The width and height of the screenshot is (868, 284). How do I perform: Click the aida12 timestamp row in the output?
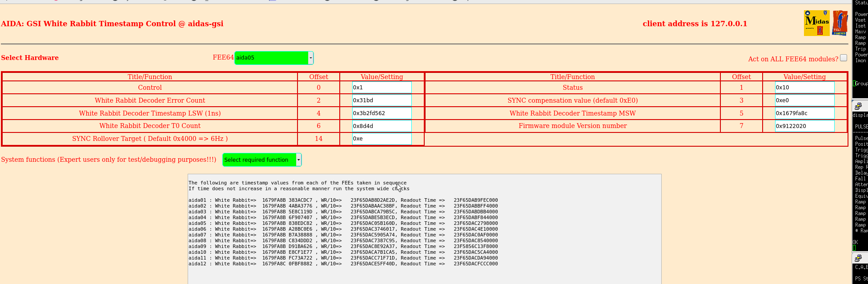click(x=343, y=264)
